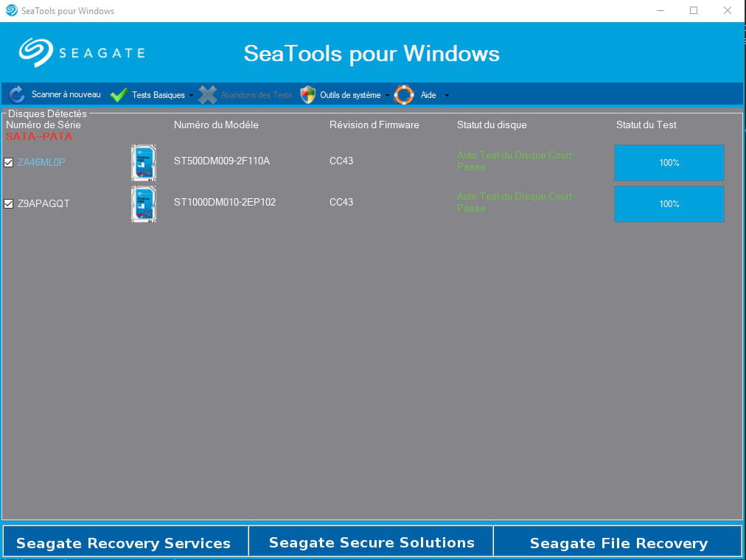Open the Tests Basiques menu label
This screenshot has width=746, height=560.
[x=158, y=95]
